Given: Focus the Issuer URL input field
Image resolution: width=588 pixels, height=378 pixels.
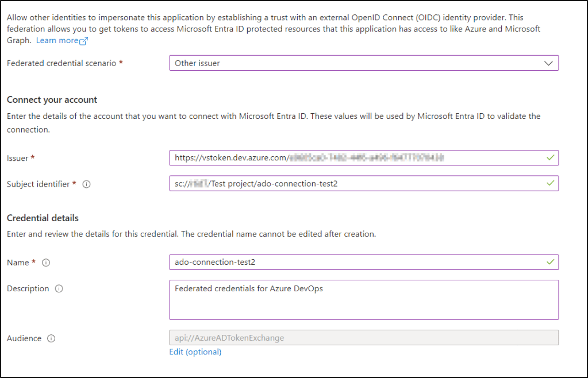Looking at the screenshot, I should 356,157.
